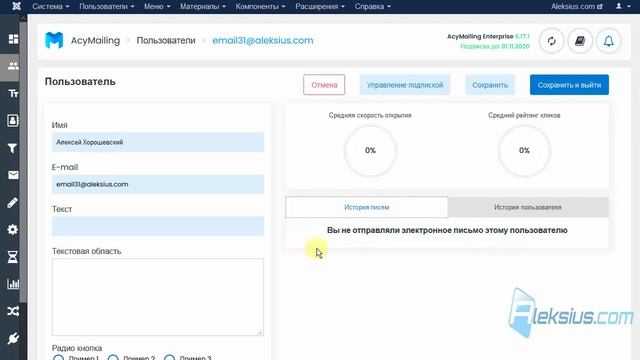Open the Меню dropdown menu
640x360 pixels.
(x=157, y=7)
